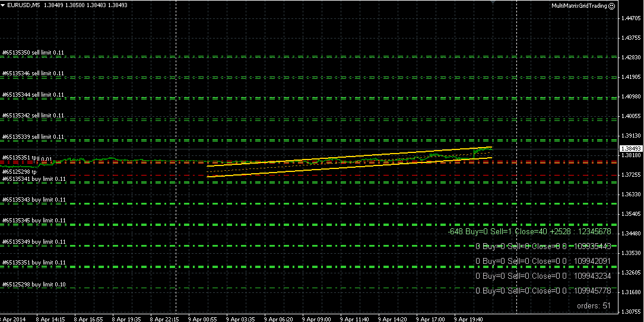The height and width of the screenshot is (322, 644).
Task: Select the #65135349 buy limit 0.11 order label
Action: [x=34, y=242]
